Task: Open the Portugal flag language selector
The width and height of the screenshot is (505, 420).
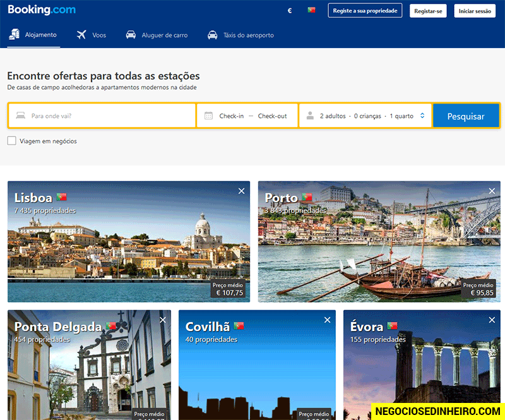Action: point(311,10)
